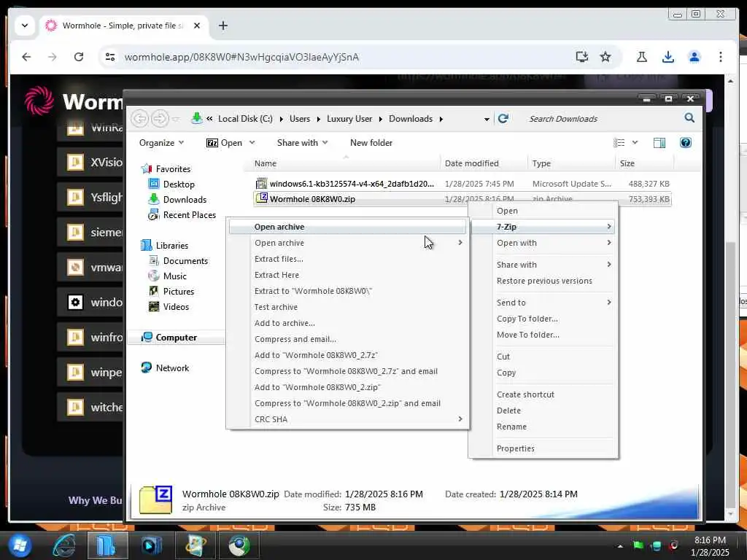Image resolution: width=747 pixels, height=560 pixels.
Task: Expand CRC SHA submenu
Action: [348, 419]
